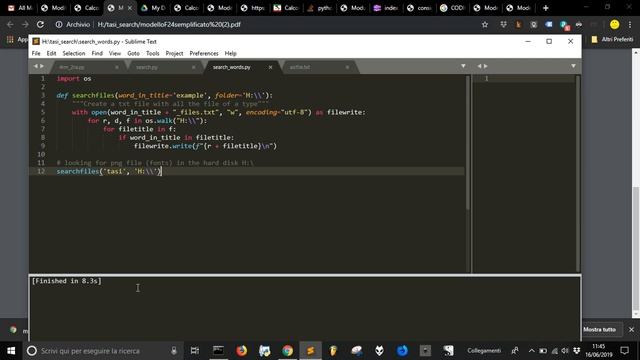
Task: Show hidden system tray icons
Action: point(531,351)
